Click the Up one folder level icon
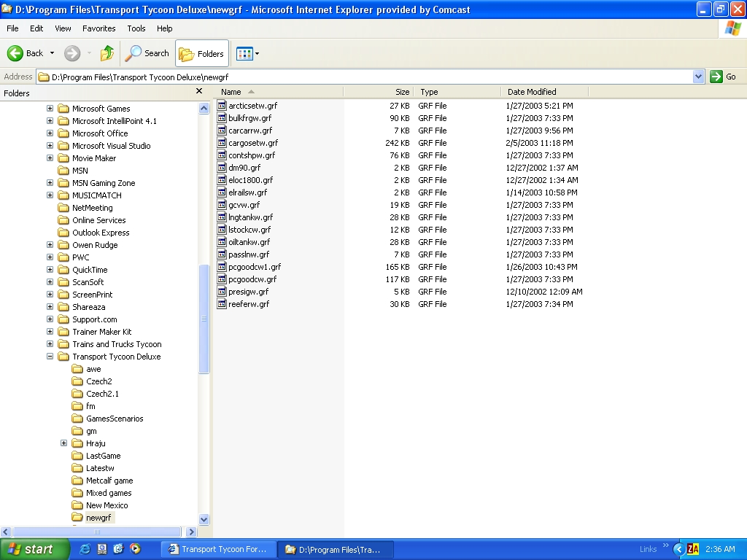Viewport: 747px width, 560px height. [107, 53]
